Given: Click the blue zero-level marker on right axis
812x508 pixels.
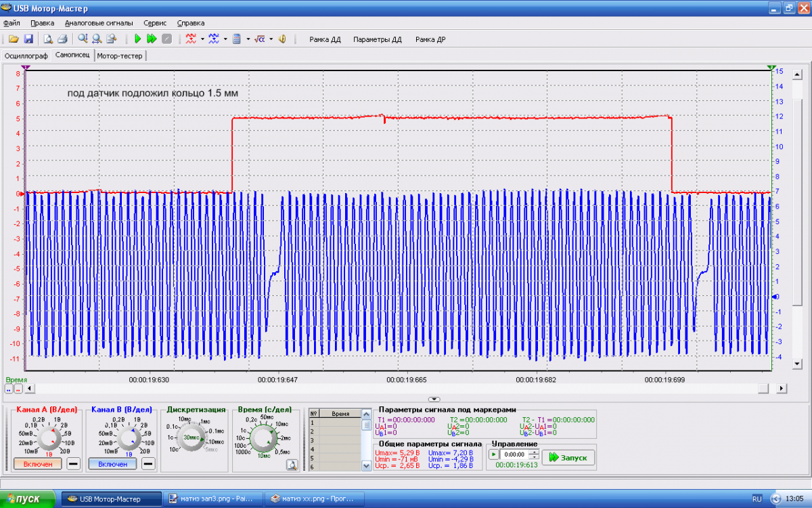Looking at the screenshot, I should pos(773,297).
